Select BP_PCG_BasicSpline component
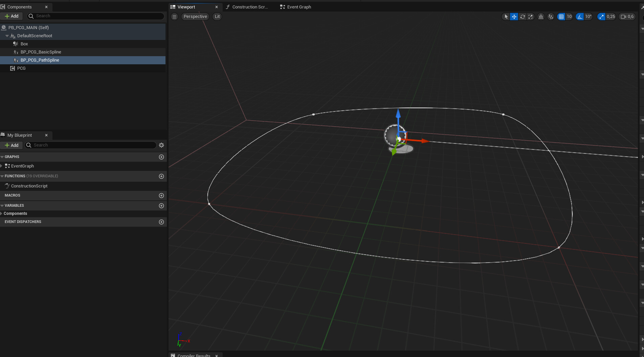Image resolution: width=644 pixels, height=357 pixels. [x=41, y=52]
